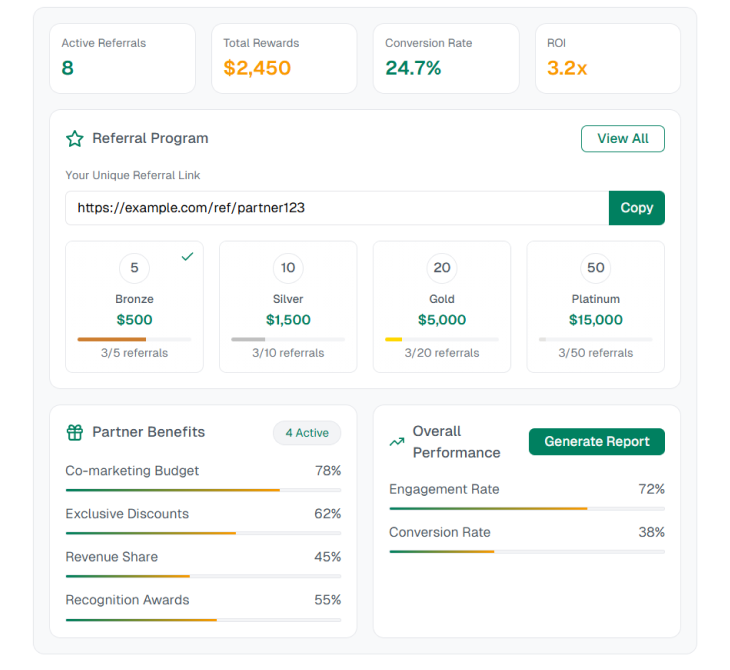Click the 4 Active benefits badge

pyautogui.click(x=307, y=433)
